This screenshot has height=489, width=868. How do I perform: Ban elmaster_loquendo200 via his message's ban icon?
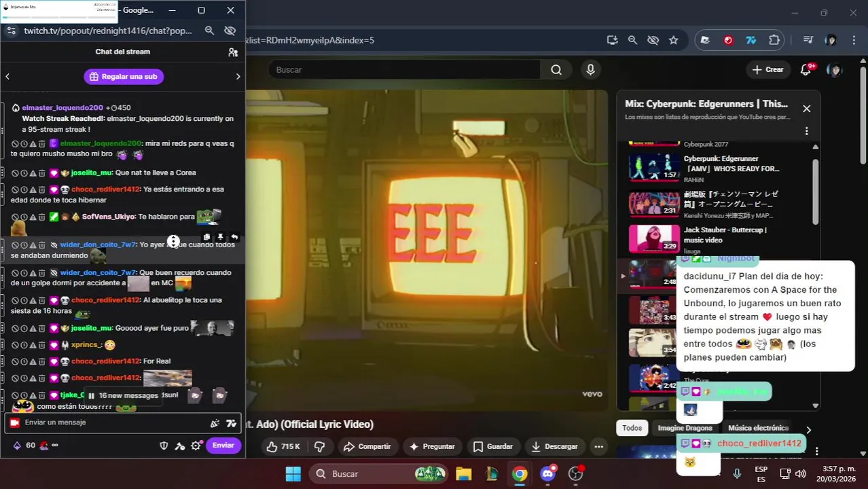point(15,144)
